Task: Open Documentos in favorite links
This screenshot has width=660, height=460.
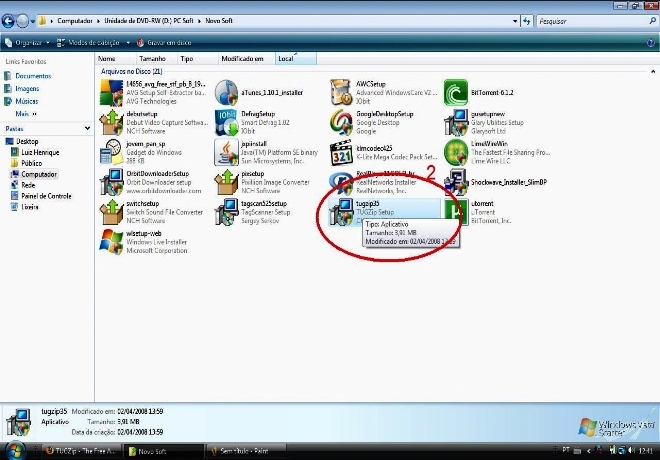Action: tap(32, 76)
